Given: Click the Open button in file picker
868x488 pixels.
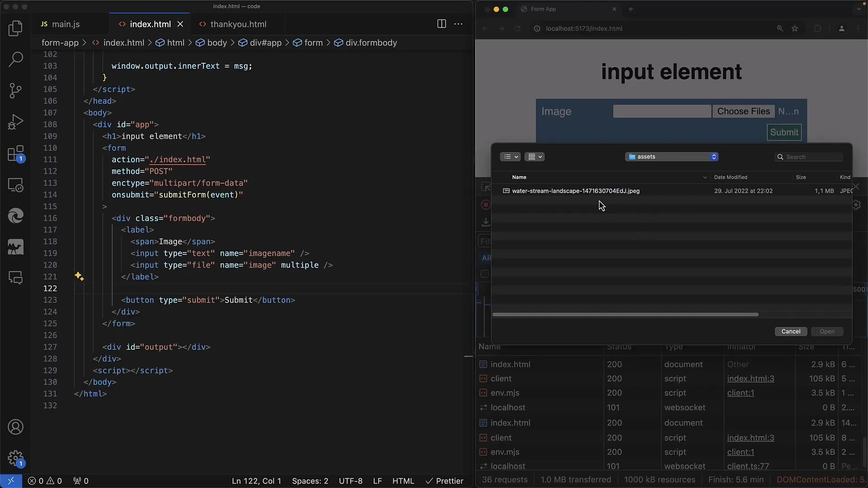Looking at the screenshot, I should (827, 331).
